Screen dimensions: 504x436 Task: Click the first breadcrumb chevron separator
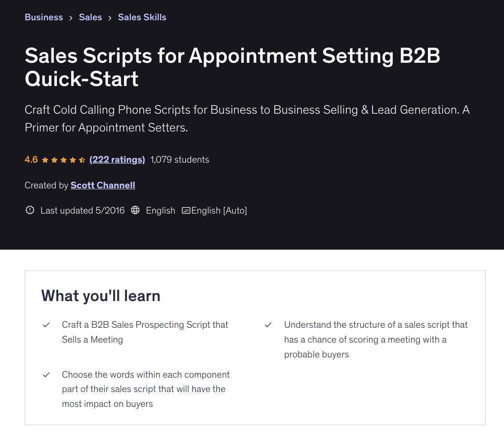tap(71, 18)
